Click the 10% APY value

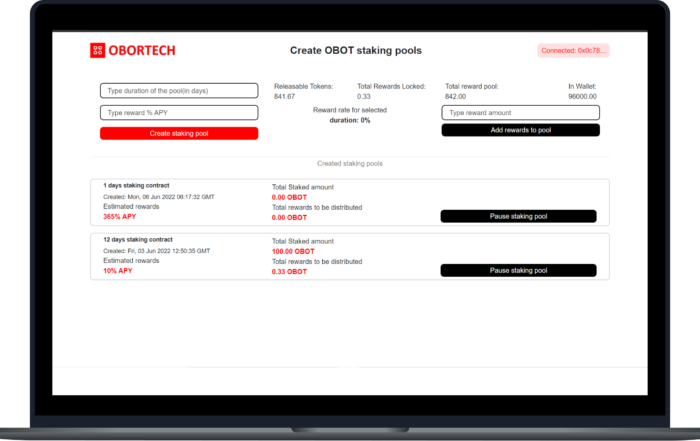point(118,270)
